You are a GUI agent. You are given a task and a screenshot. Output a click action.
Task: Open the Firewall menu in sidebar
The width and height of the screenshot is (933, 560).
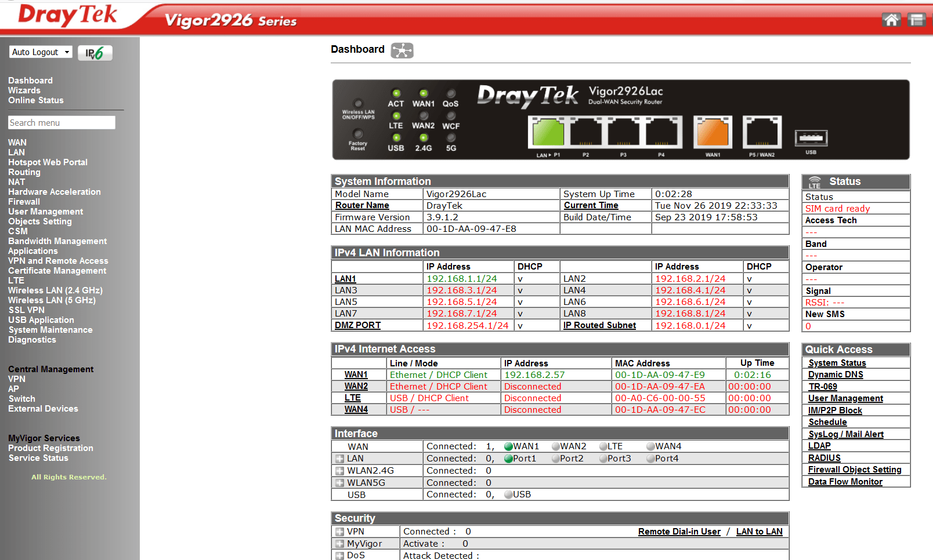24,202
